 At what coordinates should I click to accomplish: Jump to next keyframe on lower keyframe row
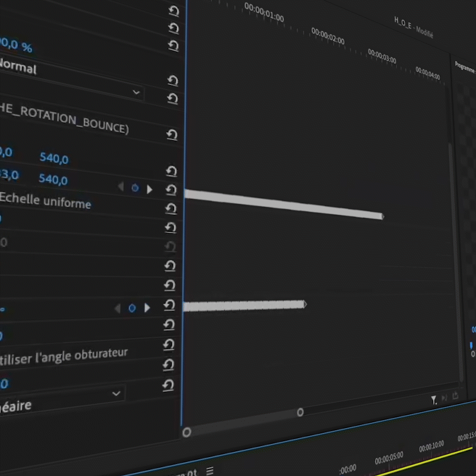click(148, 308)
